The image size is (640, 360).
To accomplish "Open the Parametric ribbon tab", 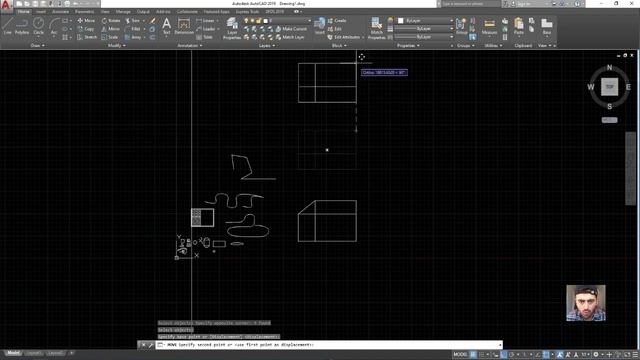I will 84,12.
